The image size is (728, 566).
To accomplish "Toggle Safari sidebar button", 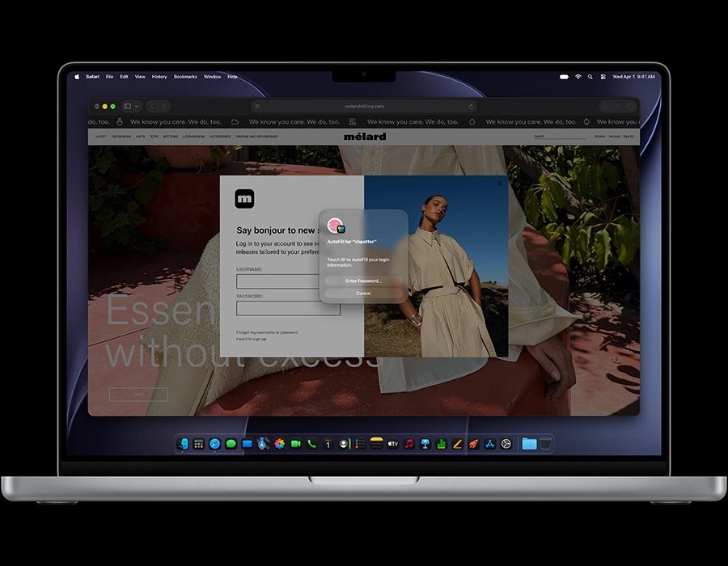I will [127, 106].
